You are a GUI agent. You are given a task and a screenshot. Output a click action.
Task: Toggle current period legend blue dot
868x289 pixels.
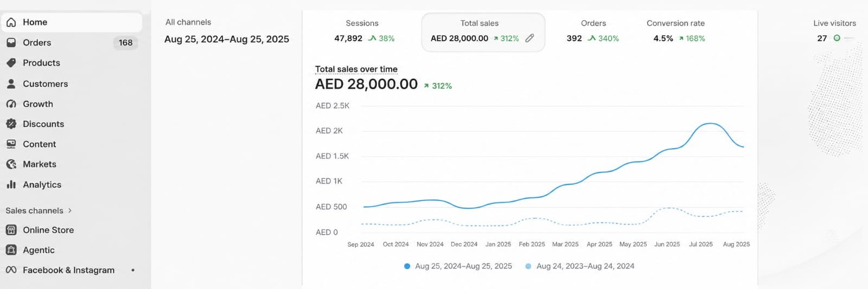tap(407, 266)
